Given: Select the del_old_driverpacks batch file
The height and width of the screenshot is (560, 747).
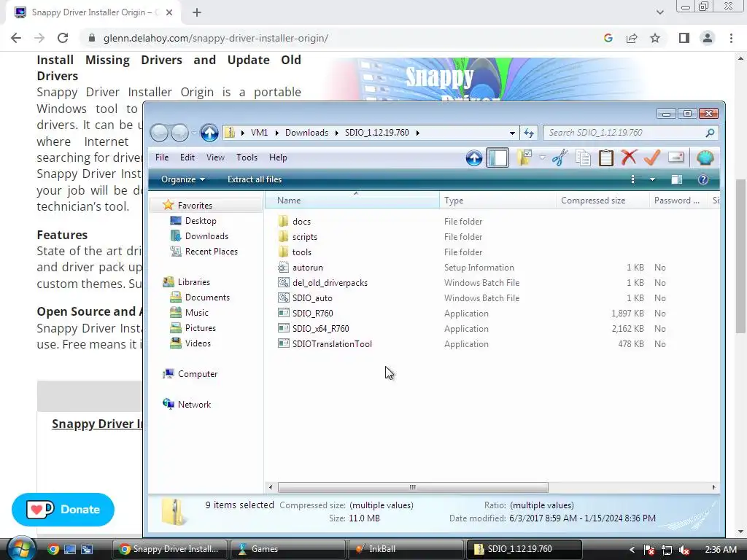Looking at the screenshot, I should click(x=330, y=282).
